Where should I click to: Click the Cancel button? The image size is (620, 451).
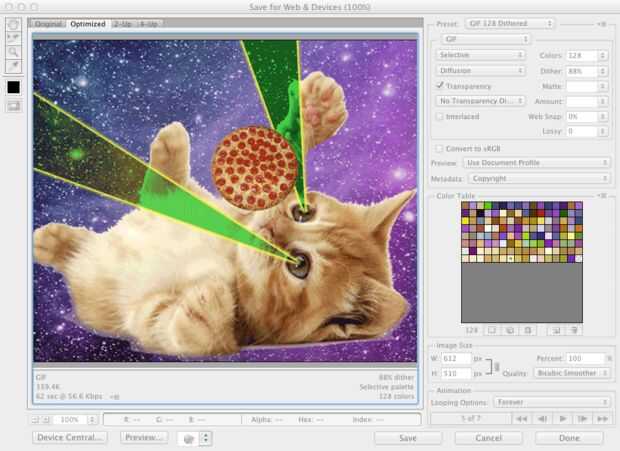(x=489, y=438)
